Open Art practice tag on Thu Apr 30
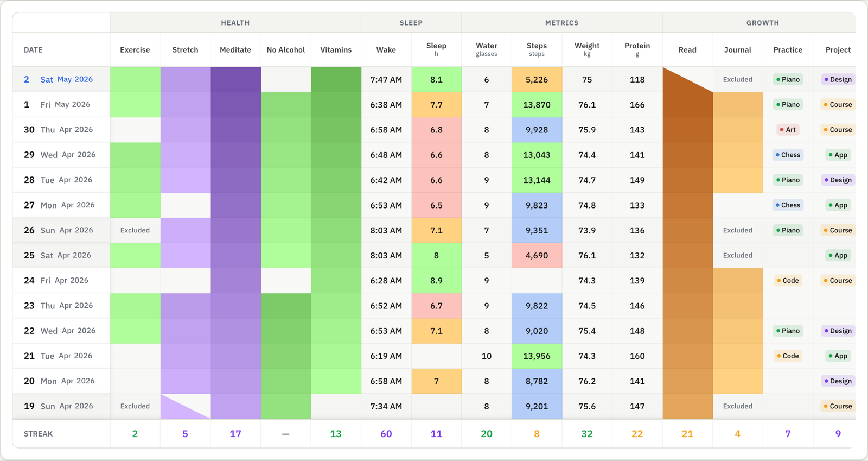 pos(788,130)
